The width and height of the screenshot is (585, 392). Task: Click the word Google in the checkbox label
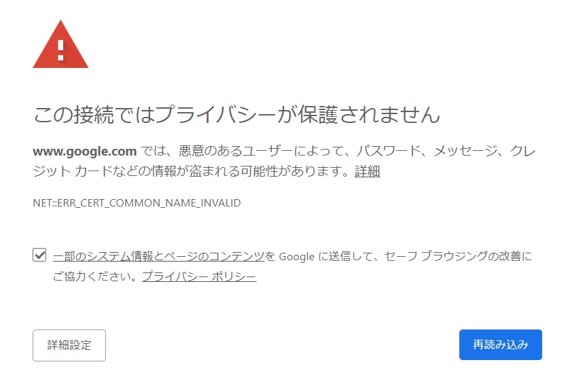pos(297,257)
